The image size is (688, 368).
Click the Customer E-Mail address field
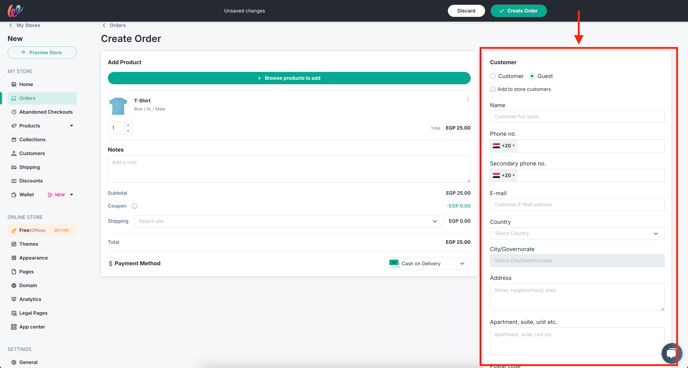pos(577,204)
